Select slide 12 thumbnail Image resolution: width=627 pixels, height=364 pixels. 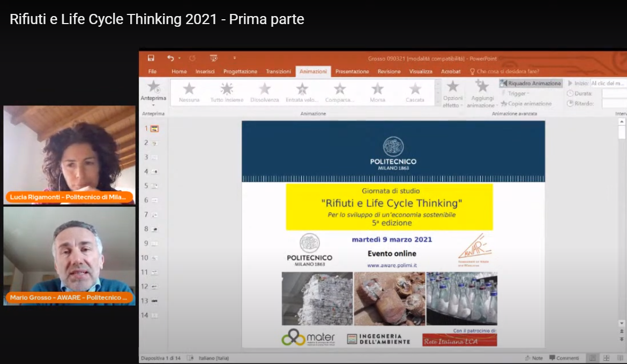[x=154, y=287]
